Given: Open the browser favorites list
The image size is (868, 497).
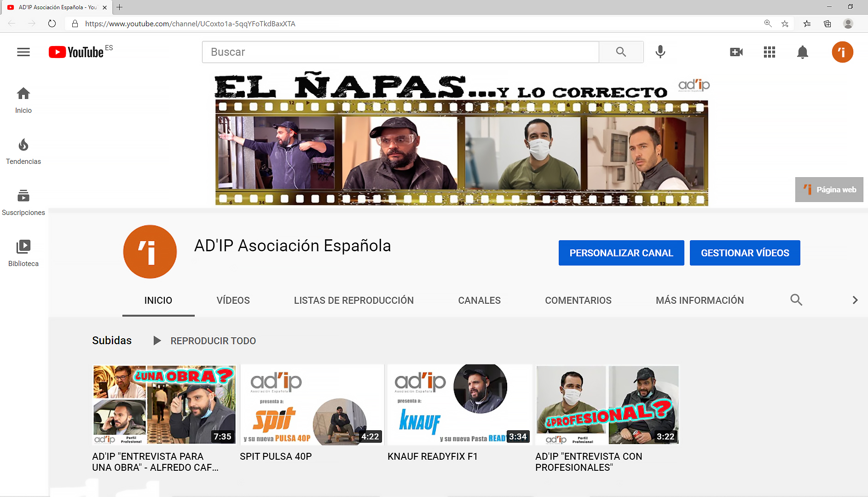Looking at the screenshot, I should pyautogui.click(x=807, y=23).
